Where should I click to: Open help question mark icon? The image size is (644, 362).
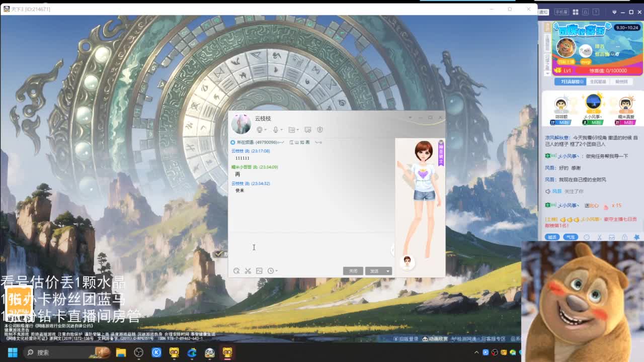click(x=597, y=12)
